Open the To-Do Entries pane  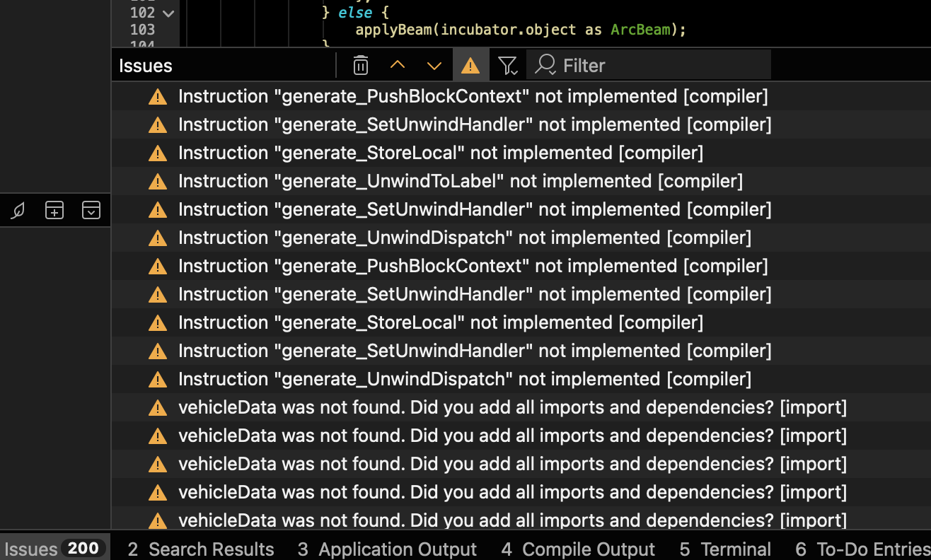(863, 549)
